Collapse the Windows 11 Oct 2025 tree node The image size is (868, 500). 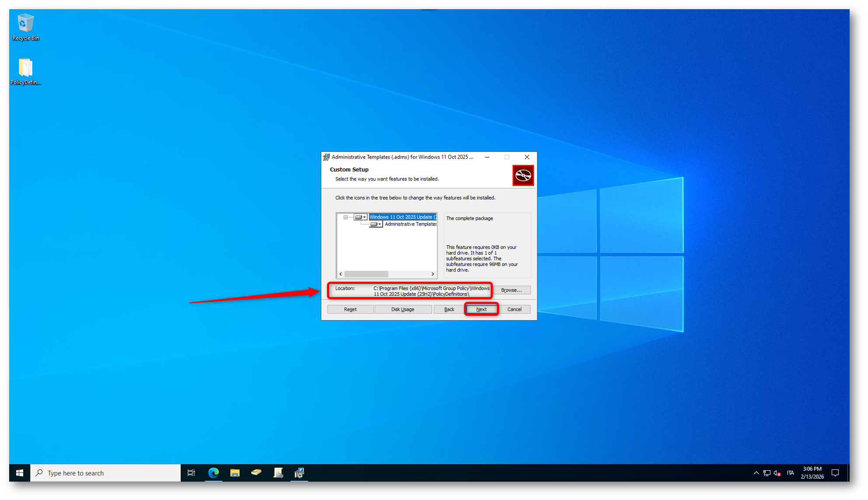(345, 217)
